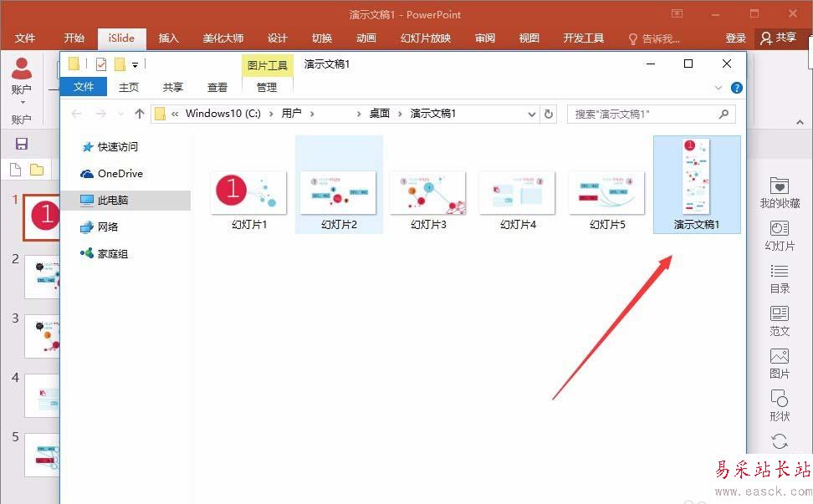This screenshot has width=813, height=504.
Task: Open the recent locations dropdown in Explorer
Action: point(120,114)
